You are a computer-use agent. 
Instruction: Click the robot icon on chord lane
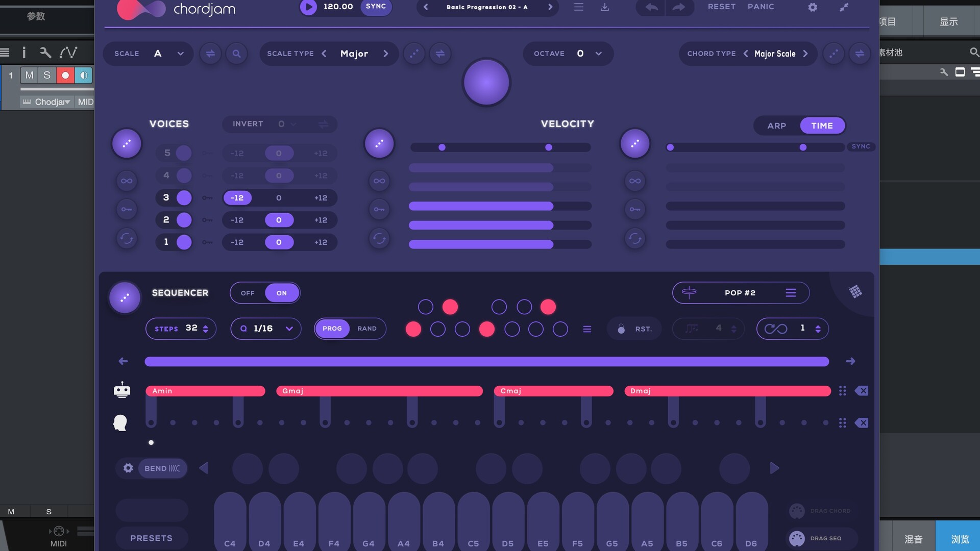coord(122,390)
